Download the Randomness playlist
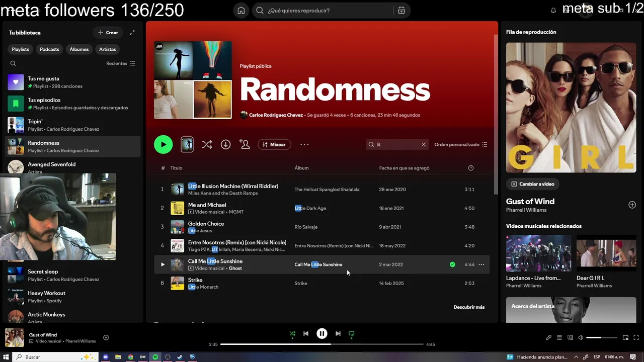Viewport: 644px width, 362px height. [225, 144]
